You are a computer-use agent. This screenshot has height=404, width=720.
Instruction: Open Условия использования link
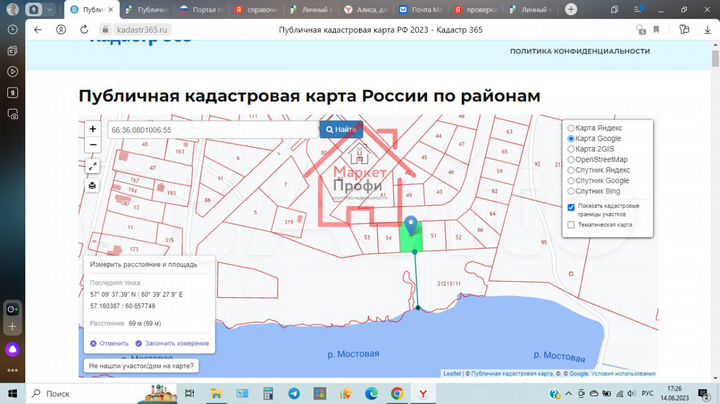point(623,374)
